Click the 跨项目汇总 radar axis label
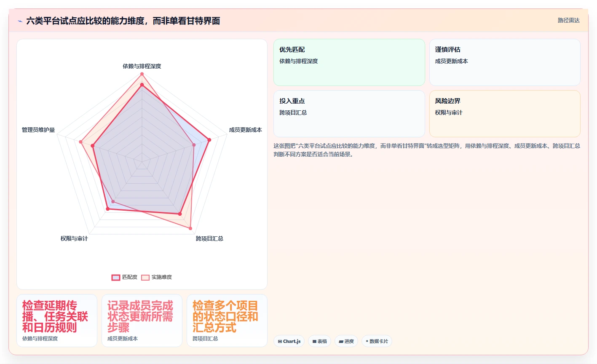 (x=209, y=238)
